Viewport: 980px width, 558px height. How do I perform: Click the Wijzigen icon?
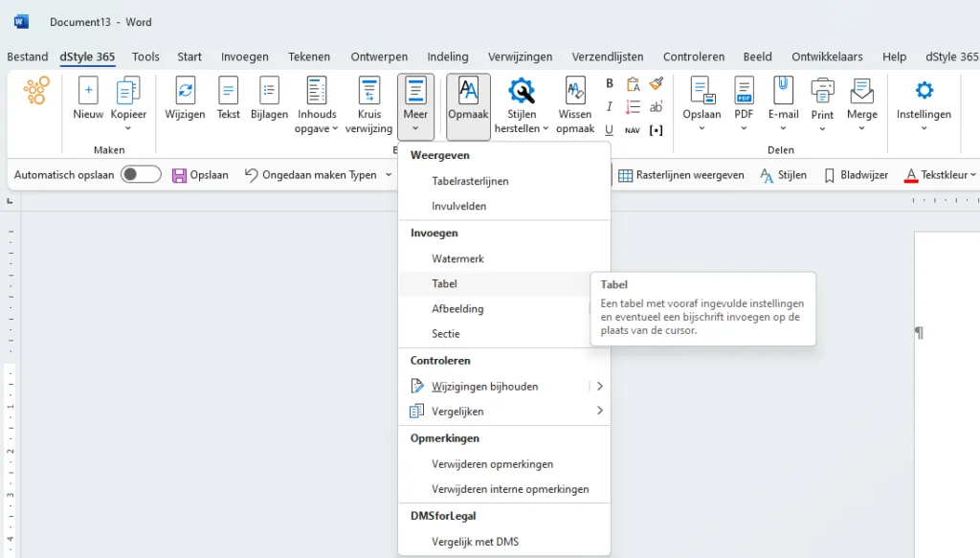coord(185,91)
